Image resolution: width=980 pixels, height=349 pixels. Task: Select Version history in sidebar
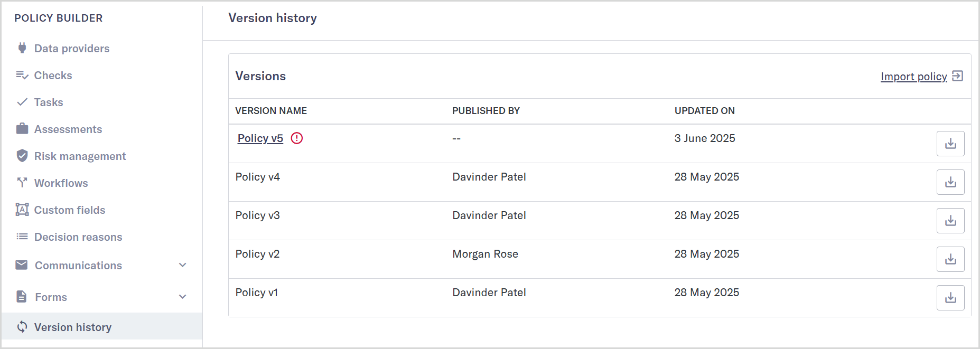tap(73, 327)
